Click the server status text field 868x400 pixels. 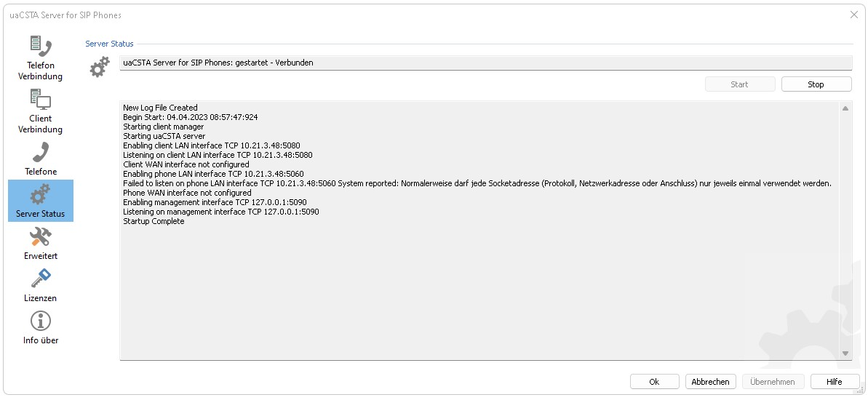(x=485, y=63)
